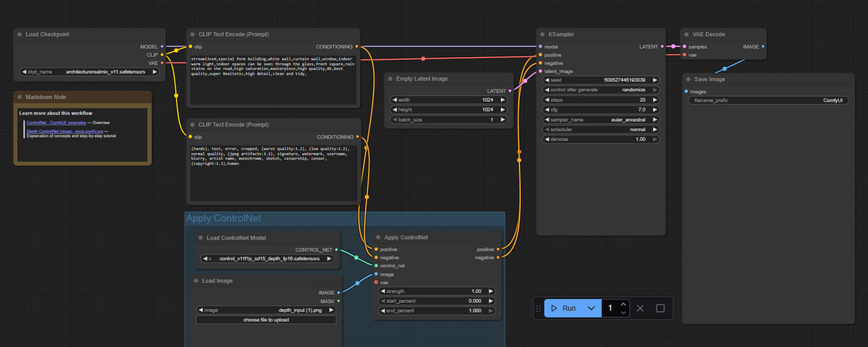The image size is (868, 347).
Task: Cancel the current run with the X icon
Action: click(639, 308)
